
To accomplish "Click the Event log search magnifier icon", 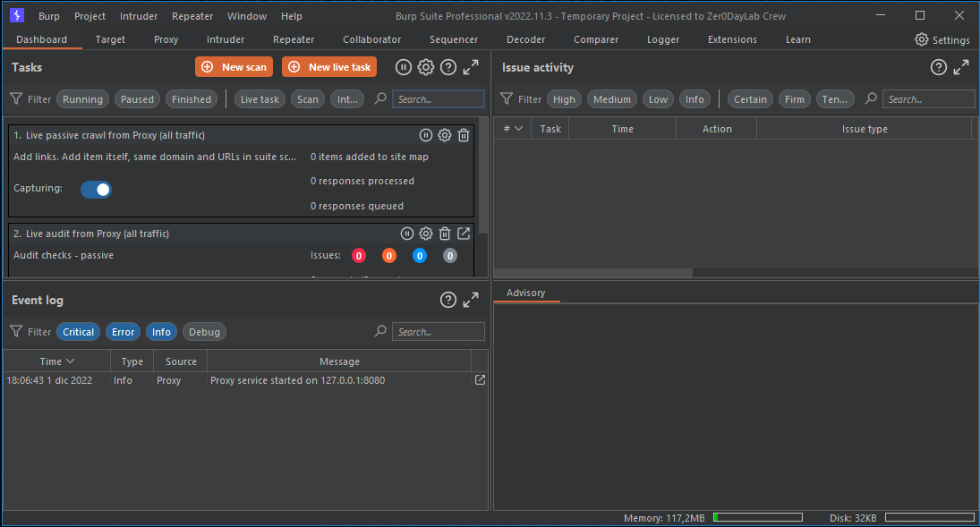I will pos(380,331).
